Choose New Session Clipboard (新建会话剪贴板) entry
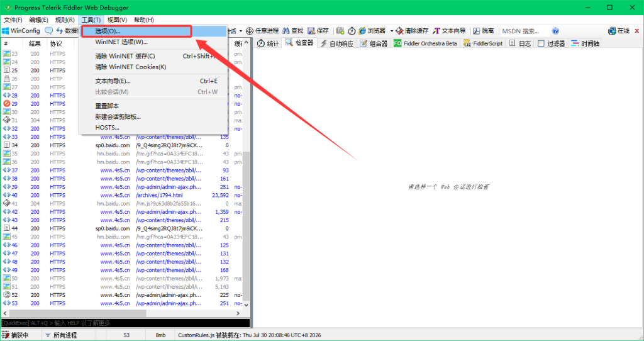Image resolution: width=644 pixels, height=341 pixels. point(153,116)
